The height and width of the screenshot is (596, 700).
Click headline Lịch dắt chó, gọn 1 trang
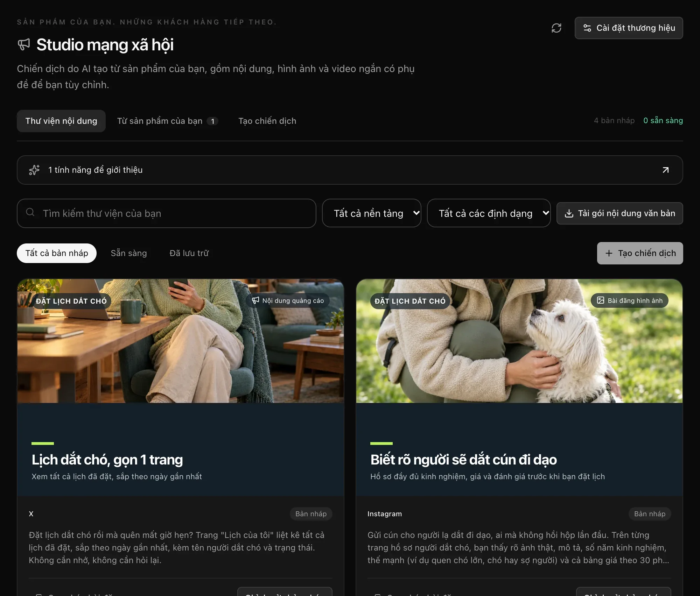(x=107, y=460)
